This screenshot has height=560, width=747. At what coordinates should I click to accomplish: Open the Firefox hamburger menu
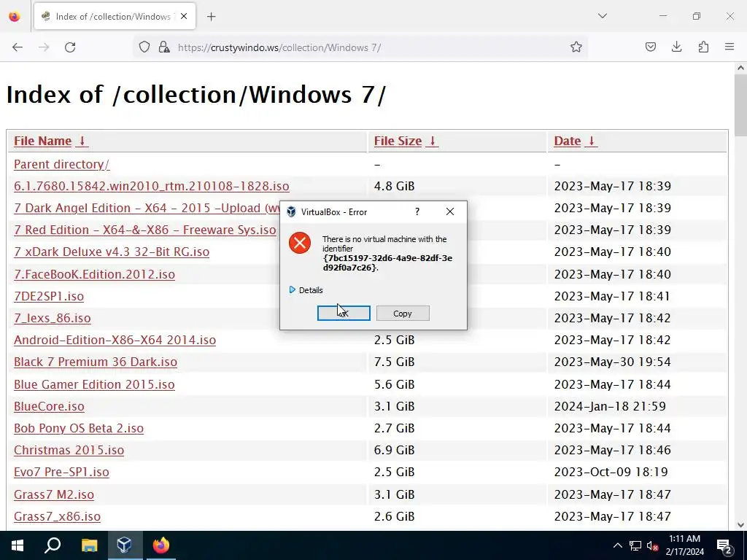click(729, 47)
